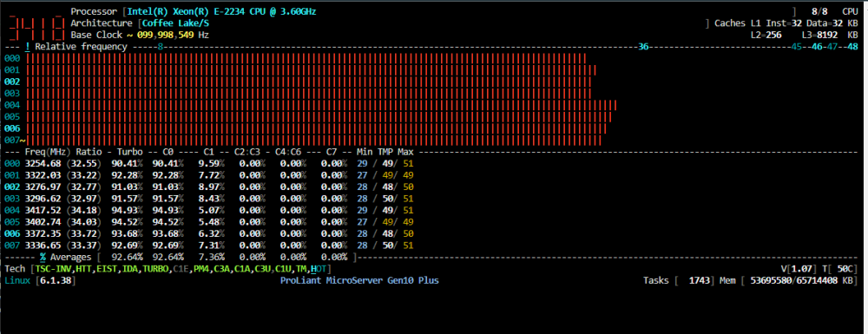The image size is (868, 334).
Task: Click the Min TMP Max column header
Action: (x=385, y=152)
